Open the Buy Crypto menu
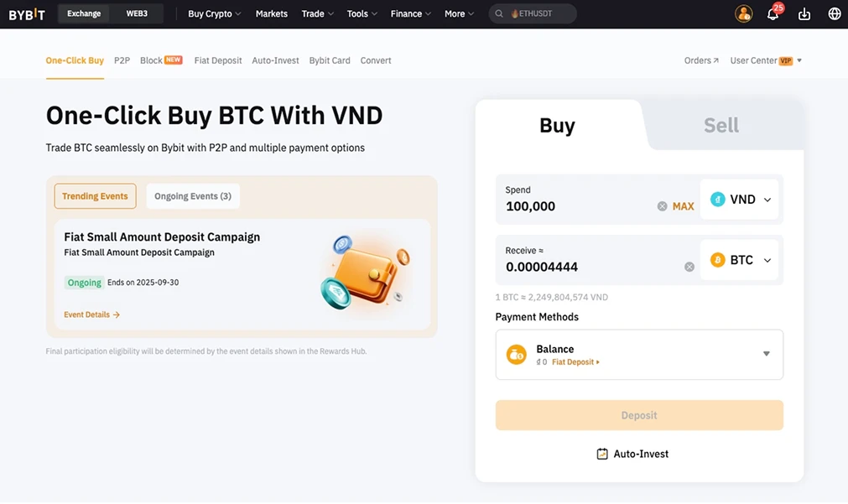The image size is (848, 504). [x=214, y=13]
